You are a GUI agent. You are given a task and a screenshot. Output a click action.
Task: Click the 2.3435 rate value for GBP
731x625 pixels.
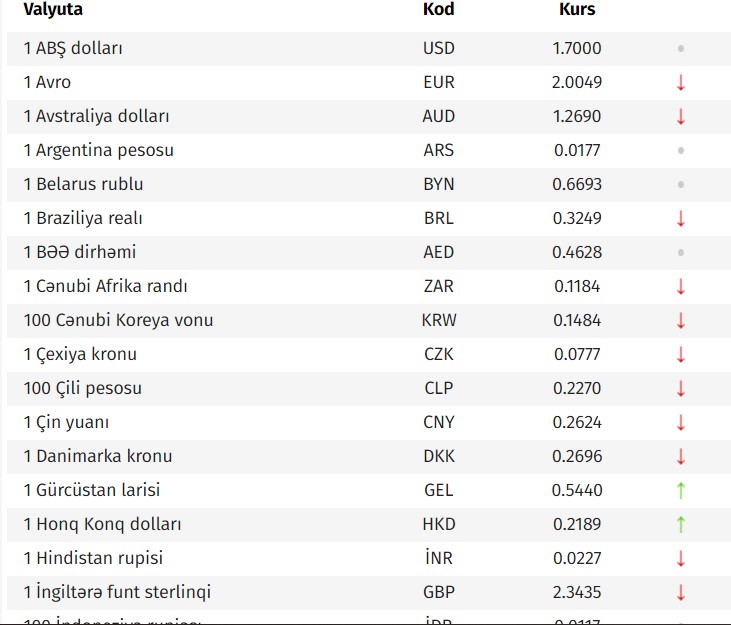577,592
